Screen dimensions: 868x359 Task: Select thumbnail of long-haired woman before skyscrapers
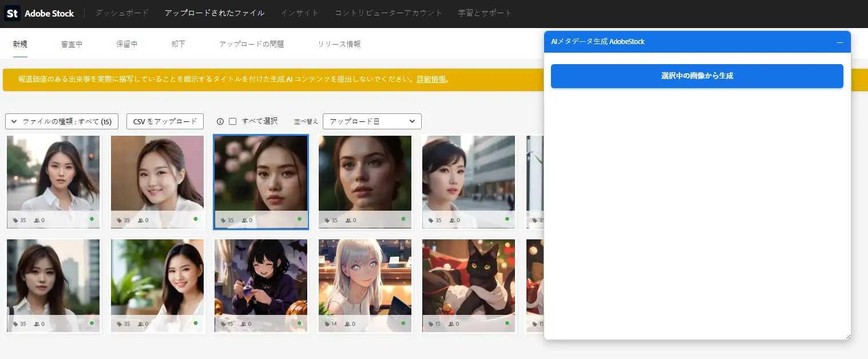[x=54, y=286]
